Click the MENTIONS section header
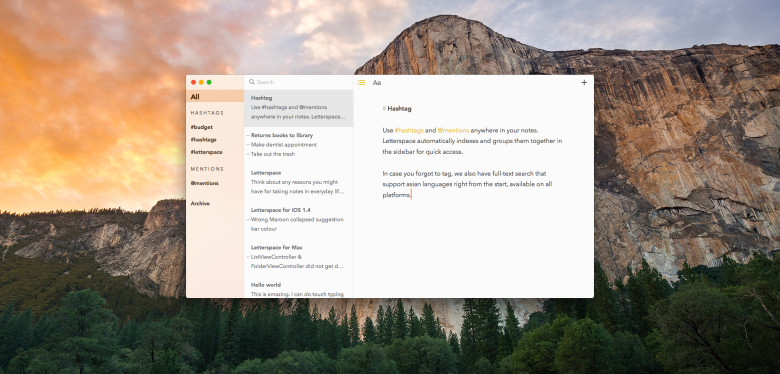This screenshot has height=374, width=780. point(207,169)
